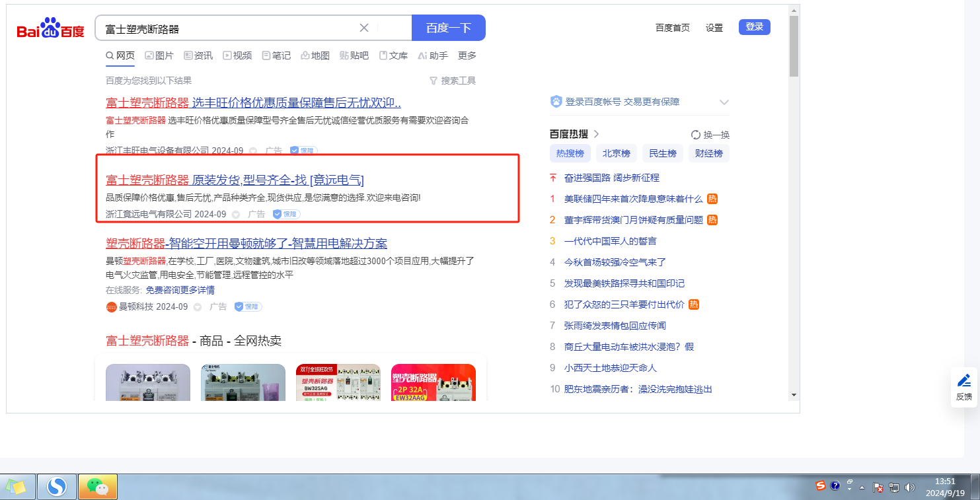The image size is (980, 500).
Task: Click the 反馈 feedback pencil icon
Action: pos(964,381)
